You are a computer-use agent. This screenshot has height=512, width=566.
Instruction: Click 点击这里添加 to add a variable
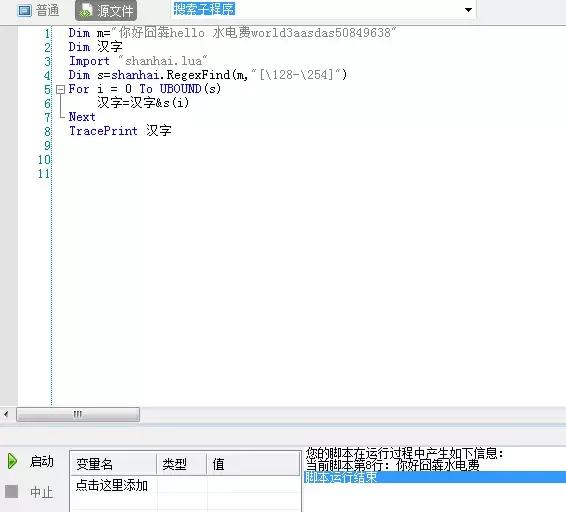pos(112,486)
